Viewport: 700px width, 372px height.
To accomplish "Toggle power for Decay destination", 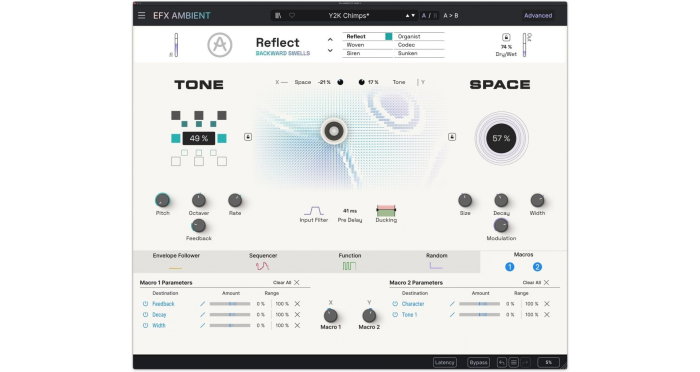I will [x=146, y=315].
